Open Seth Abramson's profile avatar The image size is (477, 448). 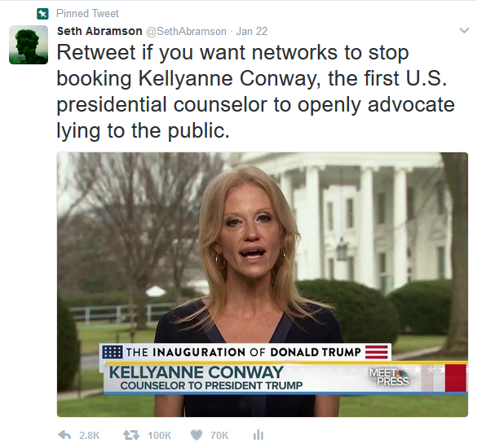(29, 45)
